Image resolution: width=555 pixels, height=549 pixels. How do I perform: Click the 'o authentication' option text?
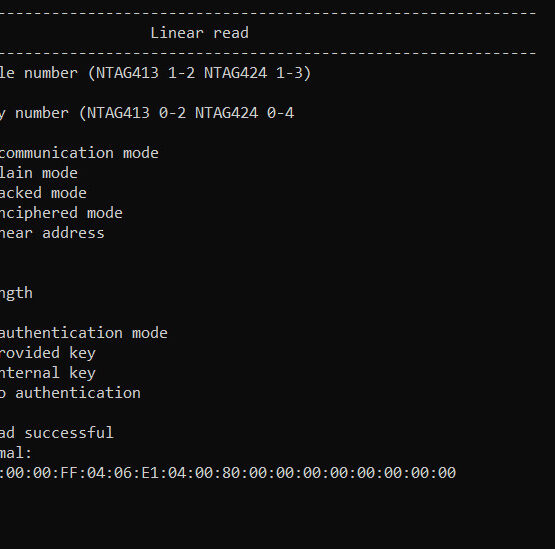[x=70, y=393]
